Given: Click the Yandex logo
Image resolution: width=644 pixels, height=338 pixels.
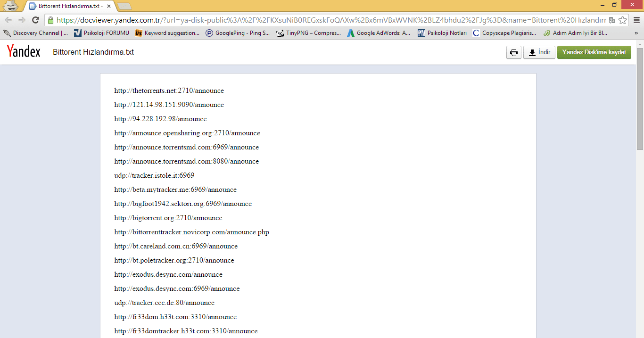Looking at the screenshot, I should pos(24,52).
